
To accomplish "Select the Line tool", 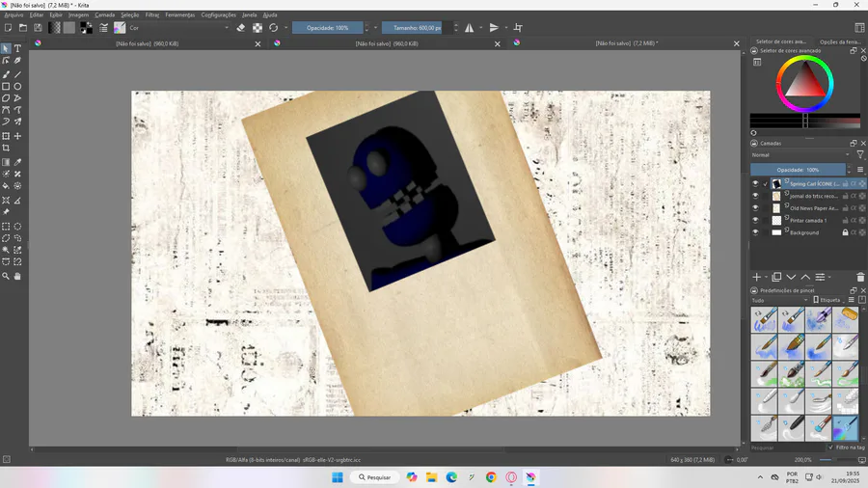I will [x=17, y=74].
